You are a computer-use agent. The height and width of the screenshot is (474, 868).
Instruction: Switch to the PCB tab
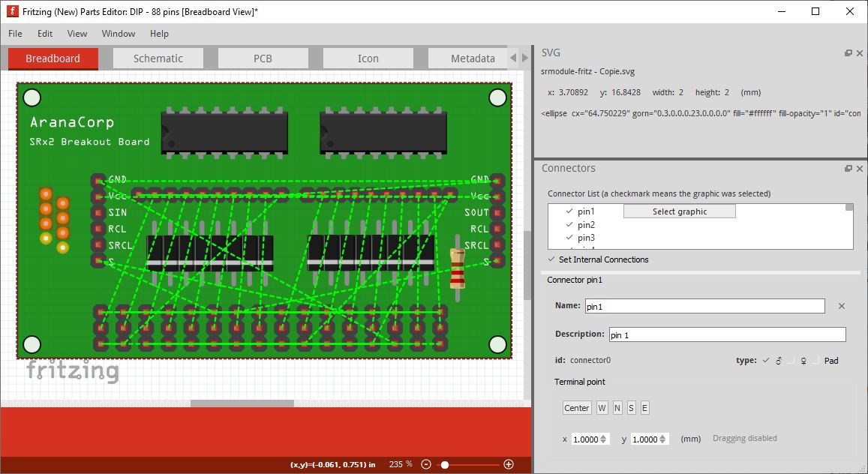pos(263,58)
